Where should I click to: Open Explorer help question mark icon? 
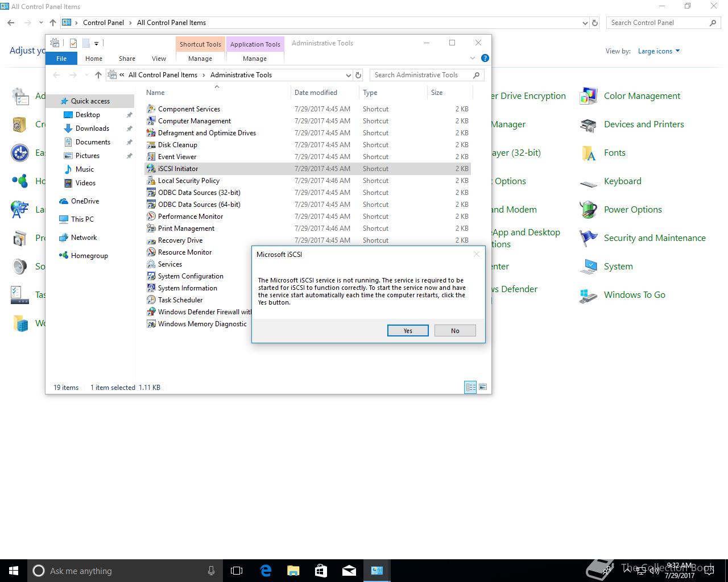(x=485, y=58)
